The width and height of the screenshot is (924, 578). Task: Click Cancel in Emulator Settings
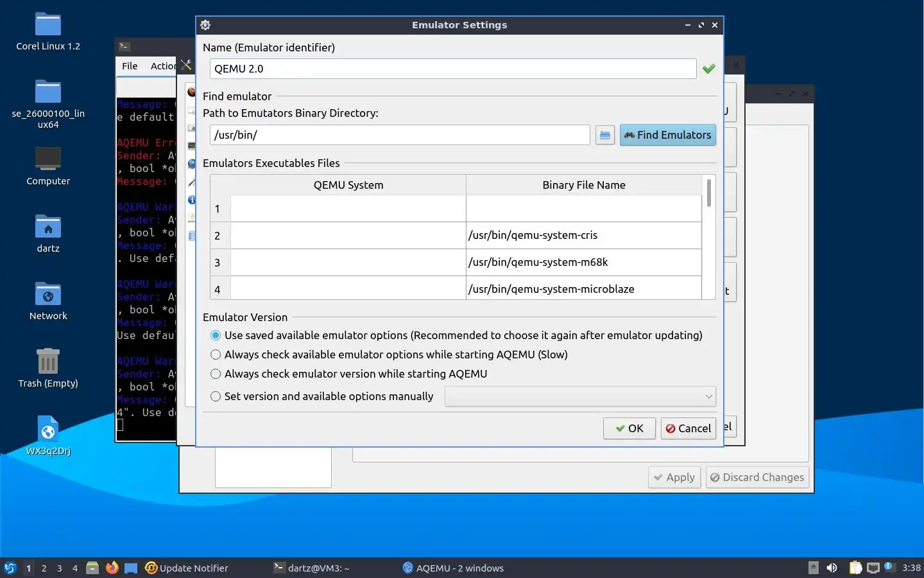click(688, 428)
